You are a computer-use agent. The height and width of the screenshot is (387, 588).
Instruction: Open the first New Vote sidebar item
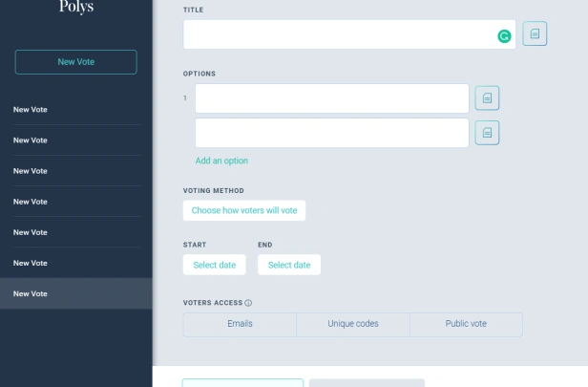point(76,110)
